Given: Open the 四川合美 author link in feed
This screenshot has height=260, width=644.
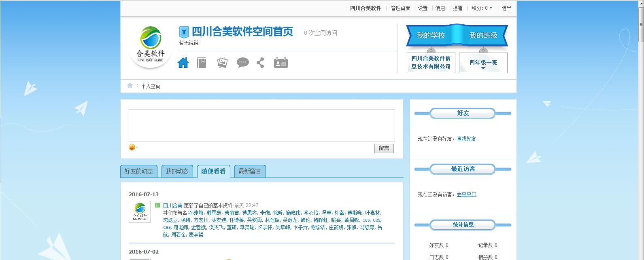Looking at the screenshot, I should (173, 205).
